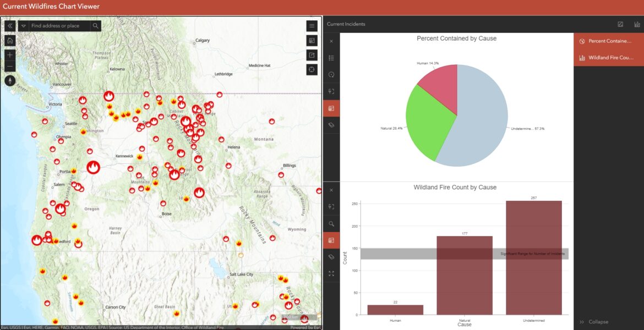
Task: Click the Calgary city label on map
Action: tap(203, 40)
